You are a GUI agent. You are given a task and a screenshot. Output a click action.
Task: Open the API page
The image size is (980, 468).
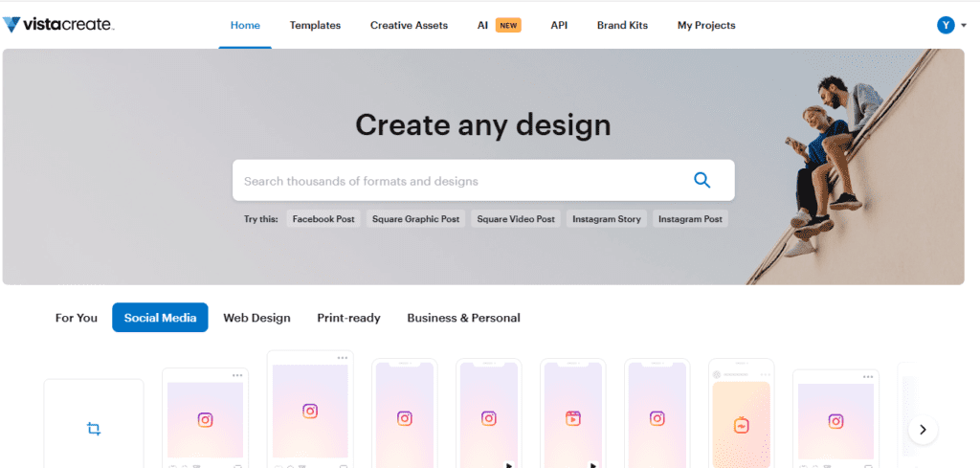click(559, 26)
